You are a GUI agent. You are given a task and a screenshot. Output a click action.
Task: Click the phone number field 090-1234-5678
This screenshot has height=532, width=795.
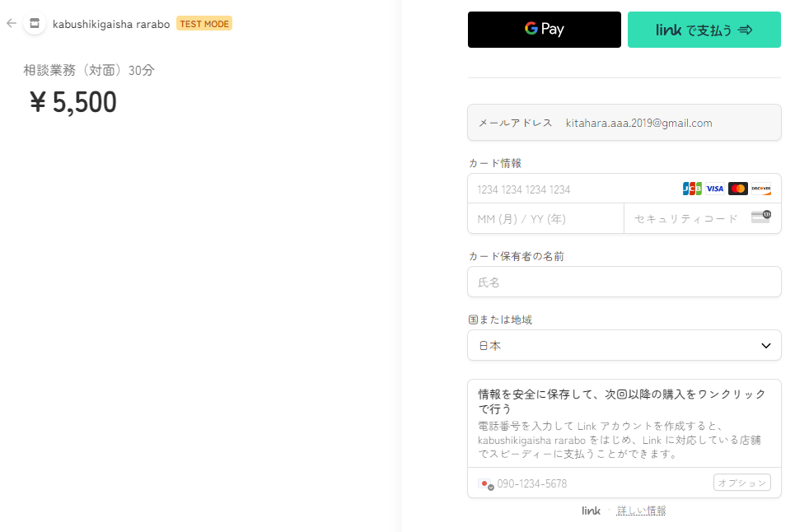[x=601, y=483]
